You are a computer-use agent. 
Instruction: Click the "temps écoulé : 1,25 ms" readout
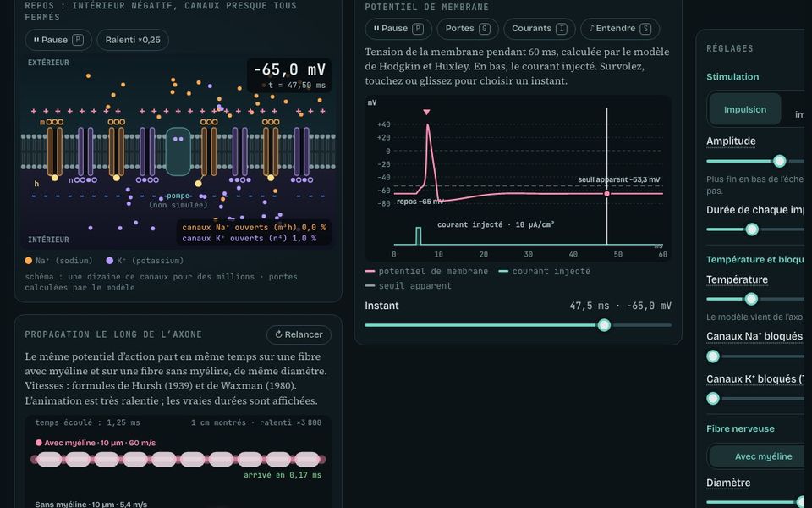tap(87, 422)
